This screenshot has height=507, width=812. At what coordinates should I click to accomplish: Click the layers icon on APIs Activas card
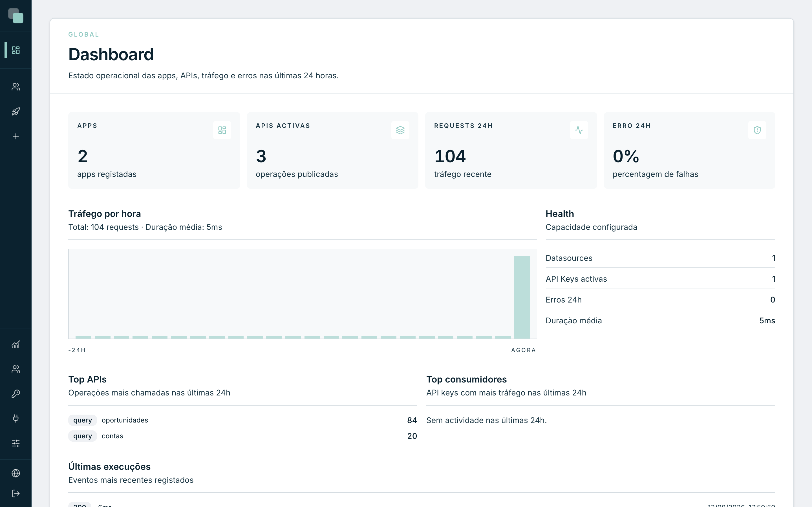coord(400,130)
